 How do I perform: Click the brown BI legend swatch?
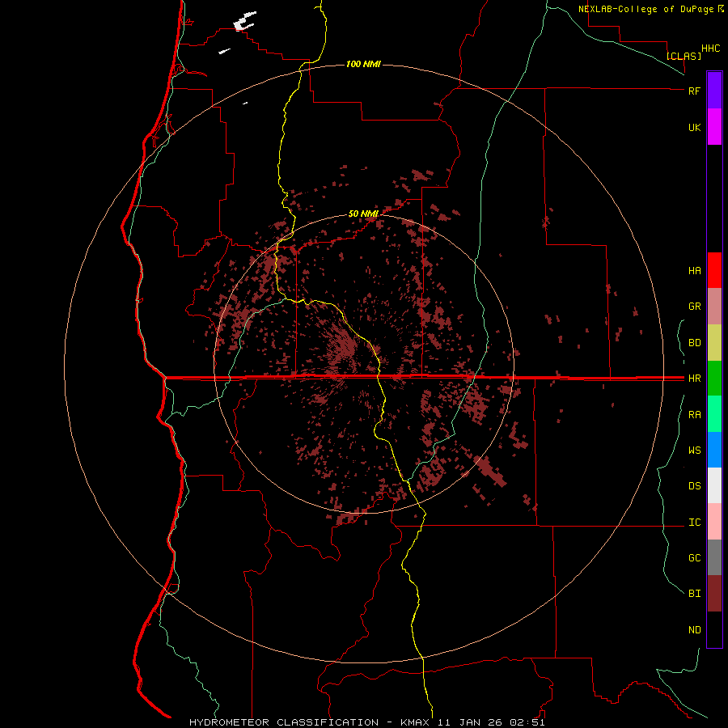click(x=714, y=594)
